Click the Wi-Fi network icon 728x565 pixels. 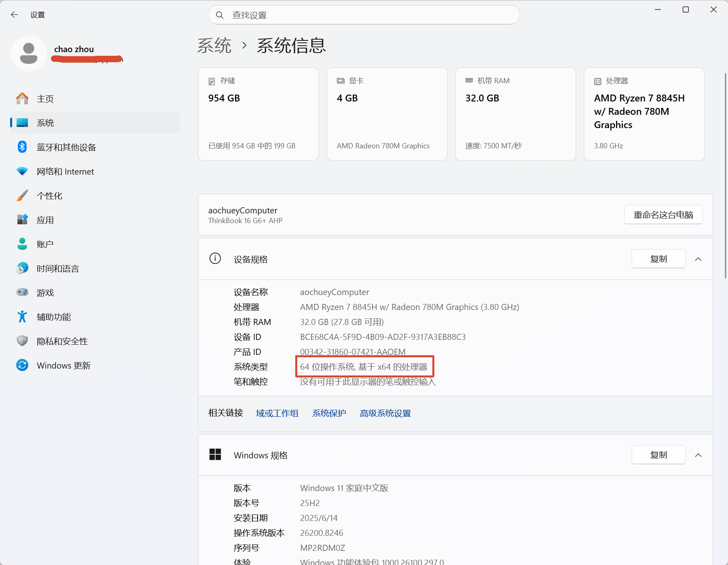22,171
